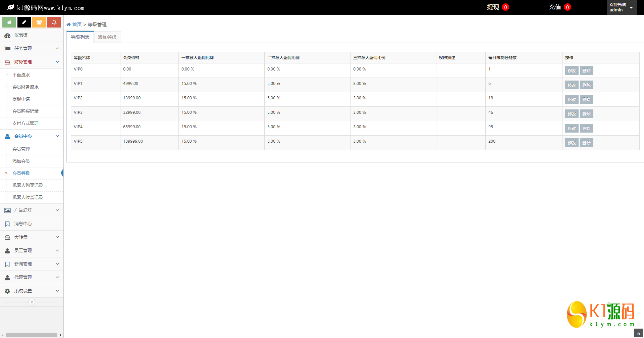Screen dimensions: 644x338
Task: Click the 首页 breadcrumb link
Action: (x=77, y=25)
